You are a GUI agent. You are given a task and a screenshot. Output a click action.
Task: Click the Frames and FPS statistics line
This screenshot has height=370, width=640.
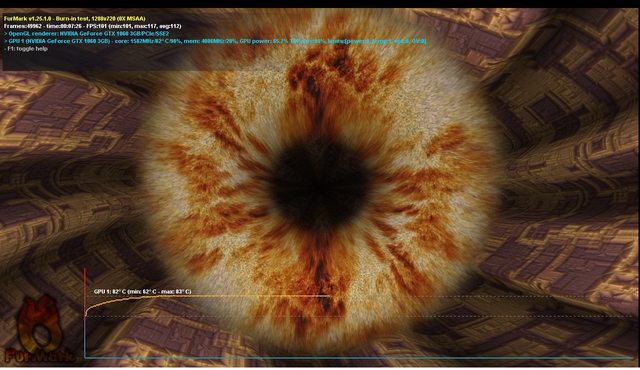point(93,26)
